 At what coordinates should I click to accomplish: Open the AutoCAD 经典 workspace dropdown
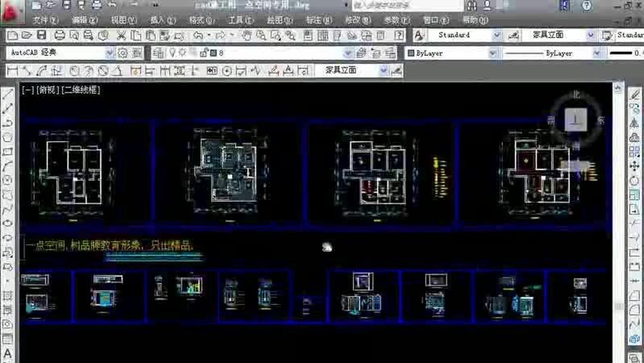coord(111,53)
